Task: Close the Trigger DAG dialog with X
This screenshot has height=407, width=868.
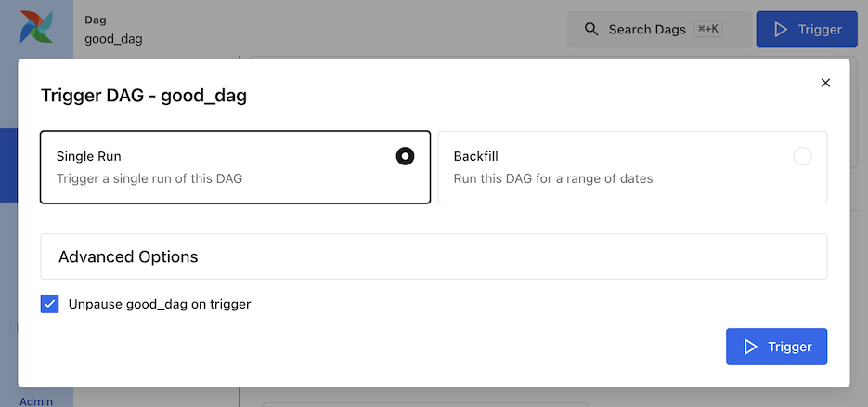Action: point(825,83)
